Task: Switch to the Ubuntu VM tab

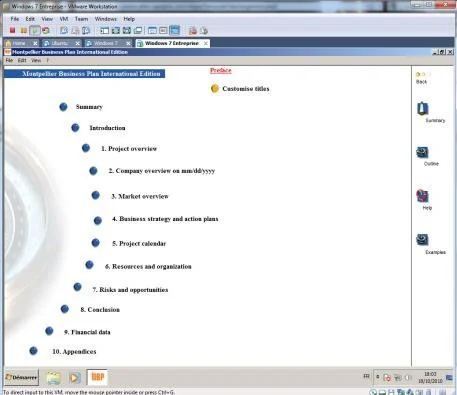Action: [x=60, y=43]
